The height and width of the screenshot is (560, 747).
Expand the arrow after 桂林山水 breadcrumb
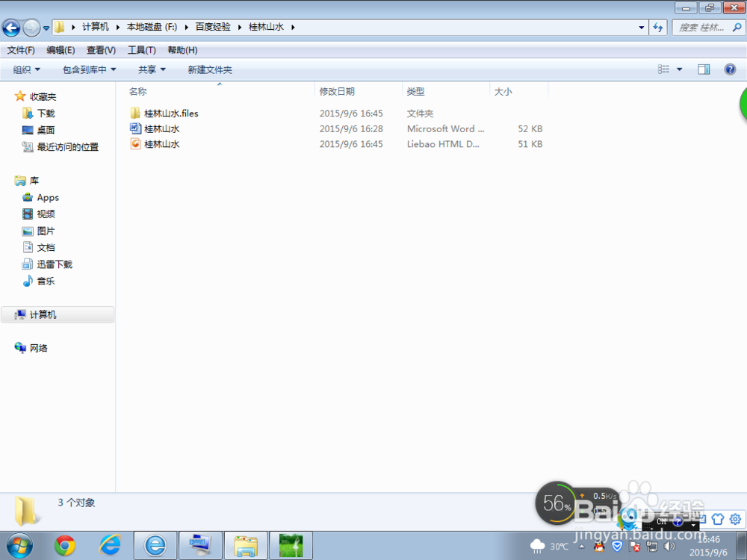293,27
